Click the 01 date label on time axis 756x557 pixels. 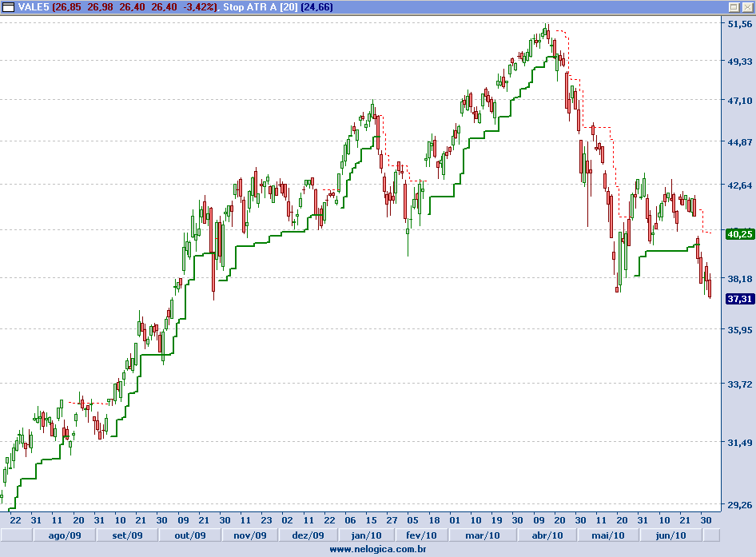click(x=455, y=520)
